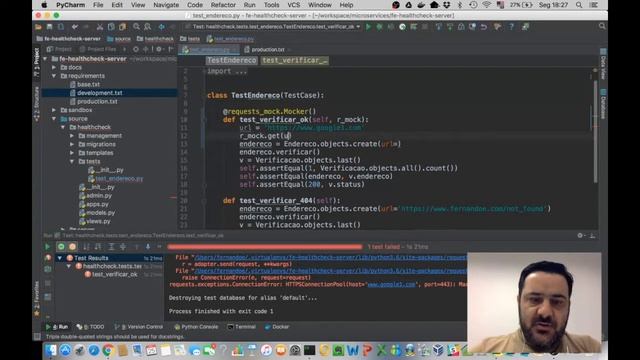Collapse the source folder
The width and height of the screenshot is (640, 360).
pyautogui.click(x=54, y=119)
